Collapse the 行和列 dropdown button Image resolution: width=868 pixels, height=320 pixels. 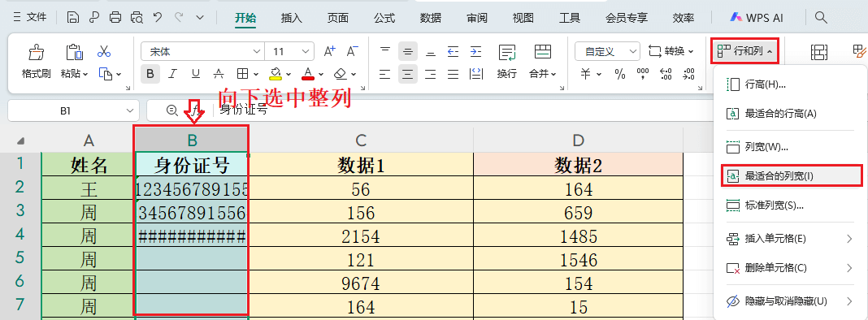[x=745, y=51]
